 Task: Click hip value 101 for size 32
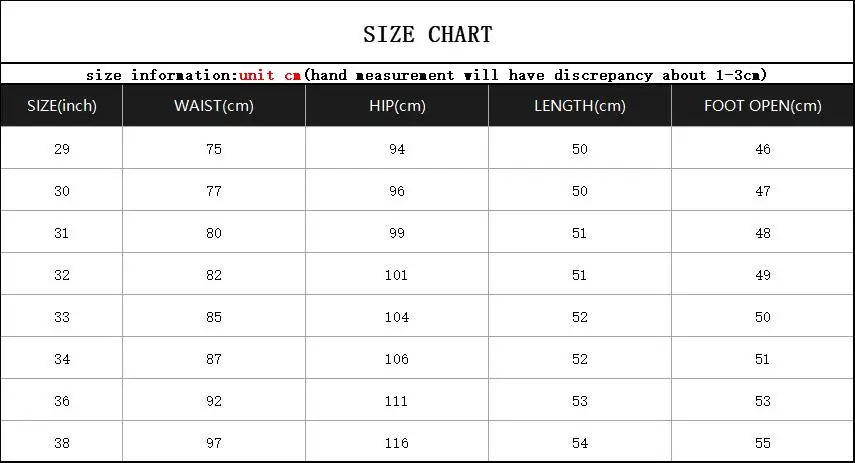tap(396, 275)
